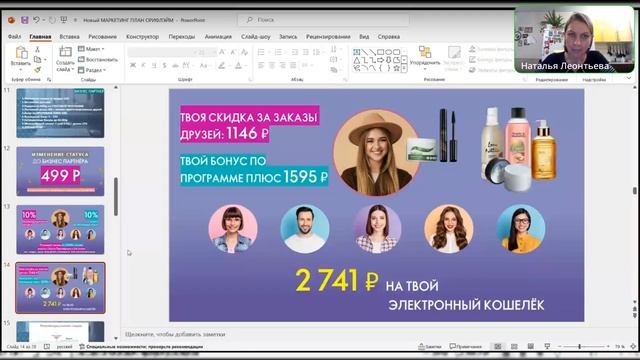
Task: Select slide 12 thumbnail with 499 Р
Action: coord(60,171)
